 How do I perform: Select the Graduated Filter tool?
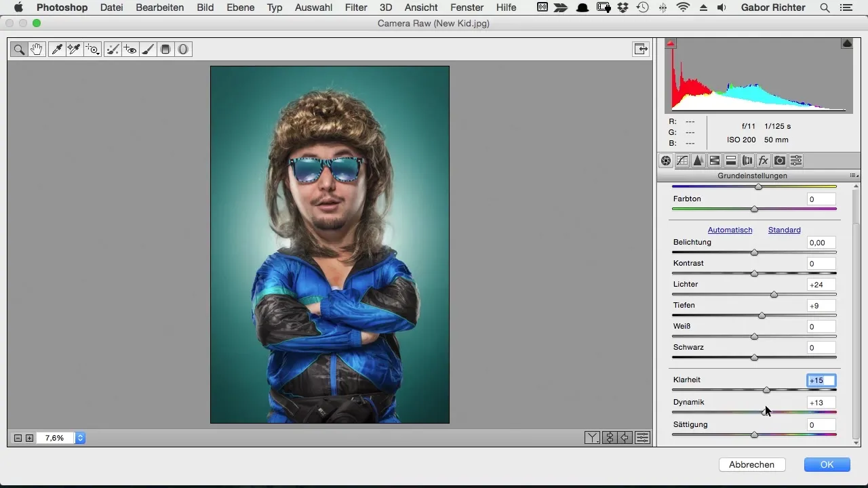(x=165, y=49)
